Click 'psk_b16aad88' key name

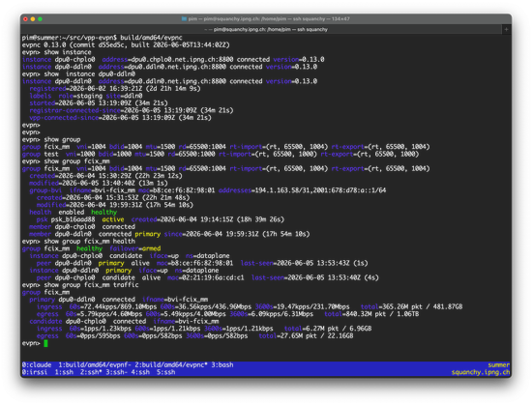pos(73,219)
